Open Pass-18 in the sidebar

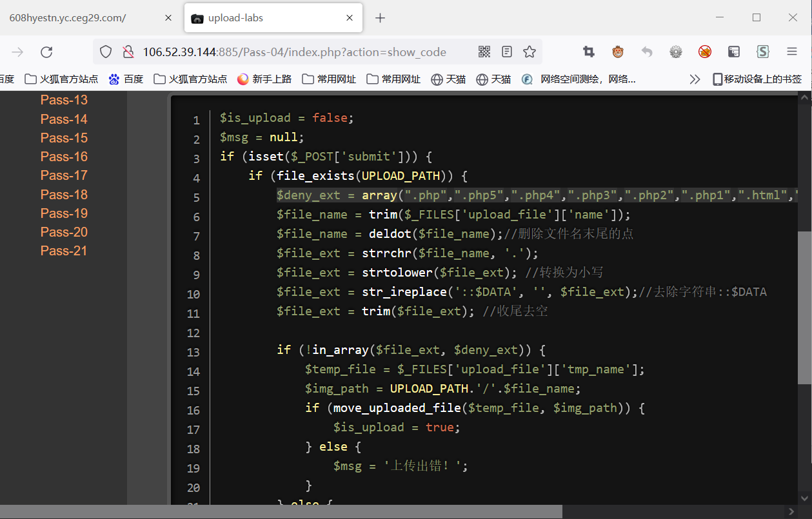pyautogui.click(x=64, y=195)
